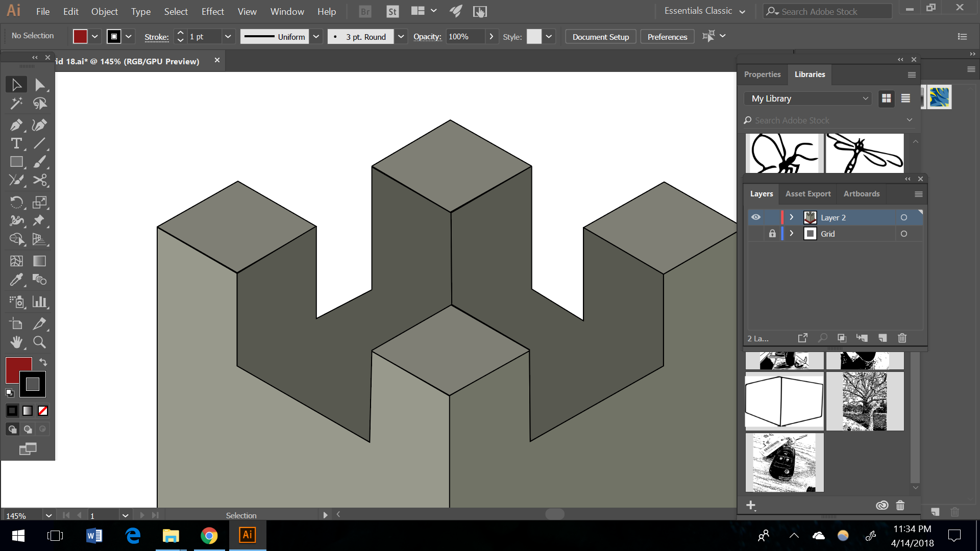Select the Eyedropper tool
Viewport: 980px width, 551px height.
click(16, 280)
